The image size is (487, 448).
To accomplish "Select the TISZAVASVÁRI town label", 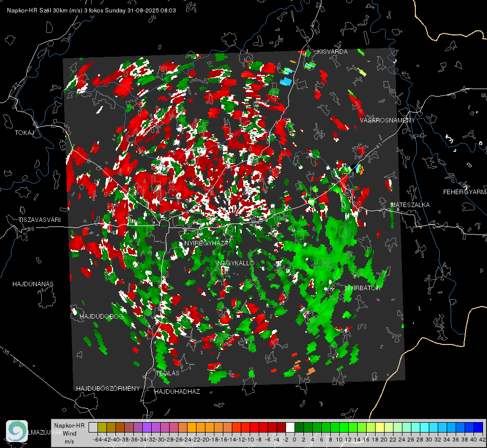I will point(39,220).
